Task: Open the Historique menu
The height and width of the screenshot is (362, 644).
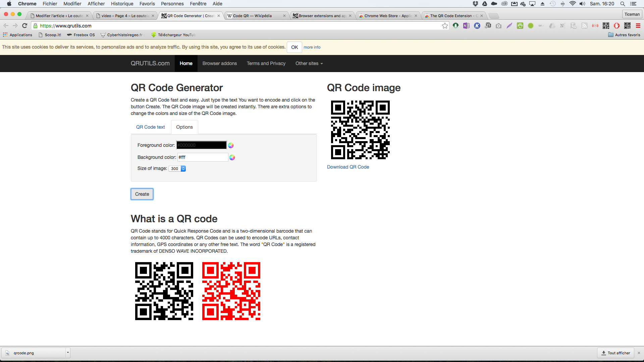Action: tap(122, 4)
